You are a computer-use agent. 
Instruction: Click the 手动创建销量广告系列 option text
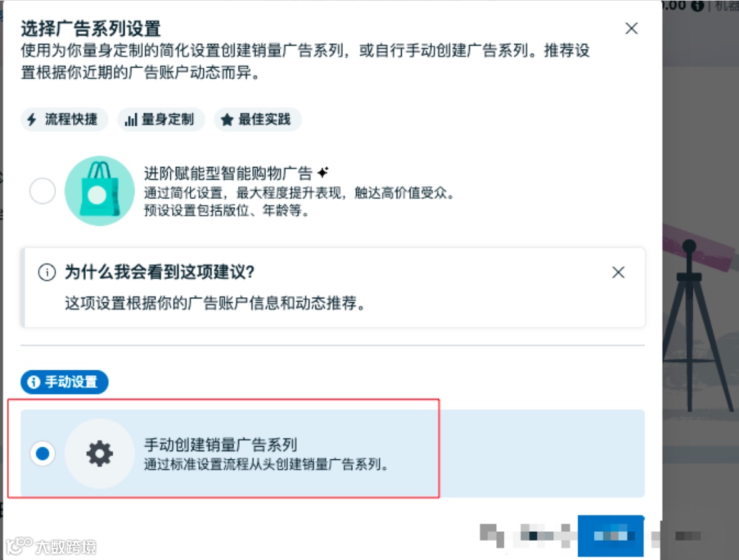click(220, 444)
